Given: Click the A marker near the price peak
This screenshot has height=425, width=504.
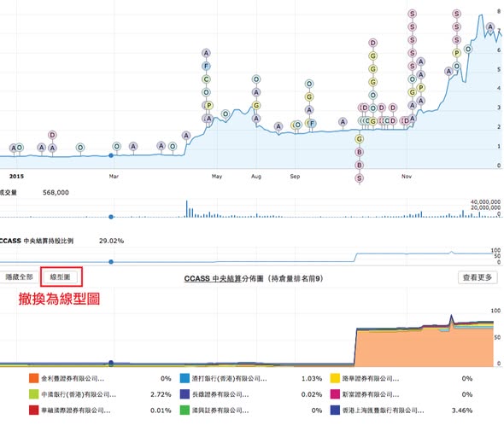Looking at the screenshot, I should tap(490, 27).
